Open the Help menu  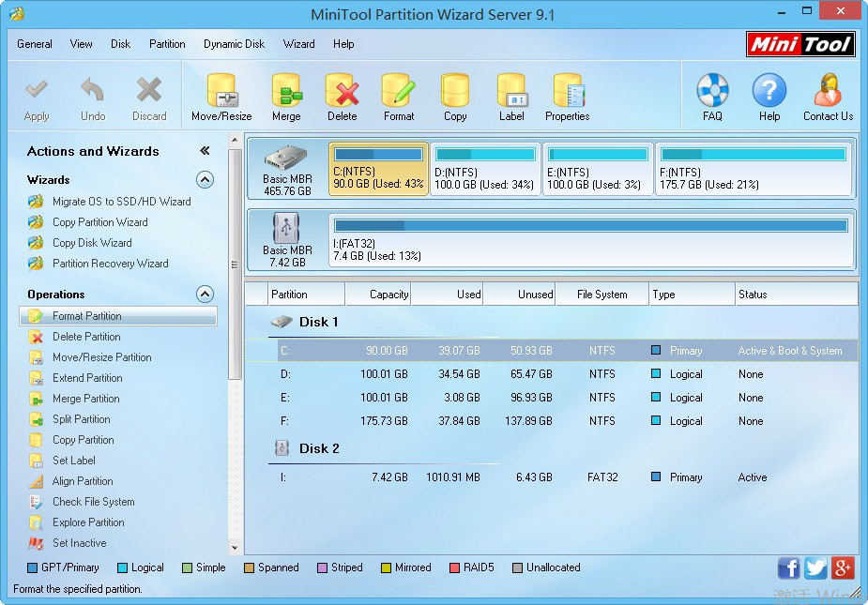point(343,44)
